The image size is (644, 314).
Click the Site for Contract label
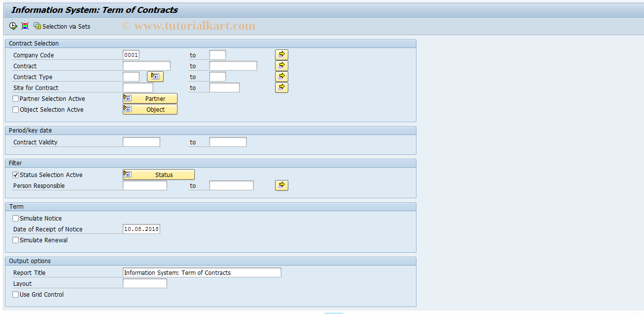pos(36,88)
